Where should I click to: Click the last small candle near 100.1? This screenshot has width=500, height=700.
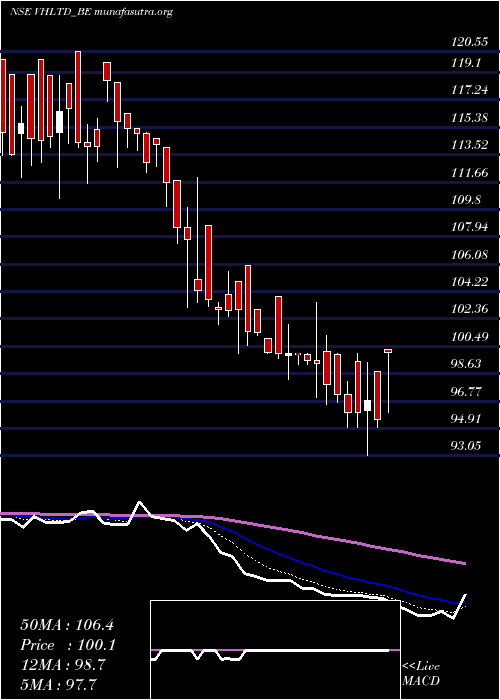(x=388, y=351)
